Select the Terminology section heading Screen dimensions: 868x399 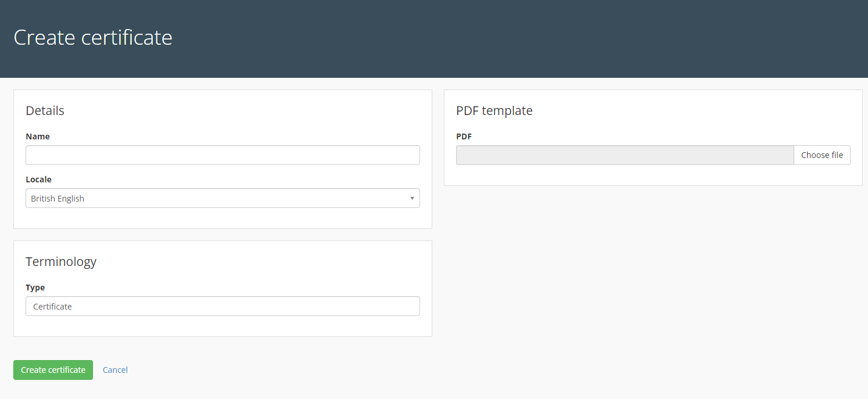[61, 261]
